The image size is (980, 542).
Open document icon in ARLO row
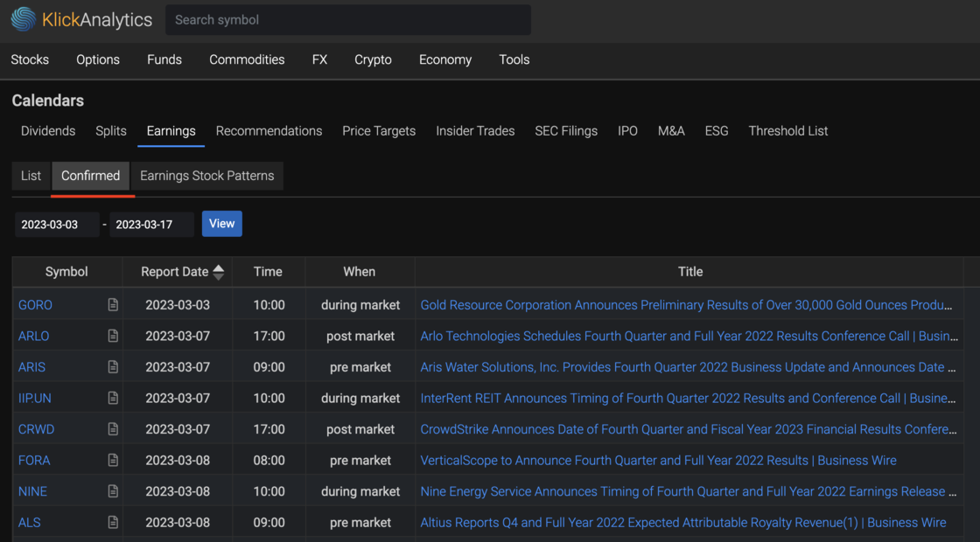point(113,336)
